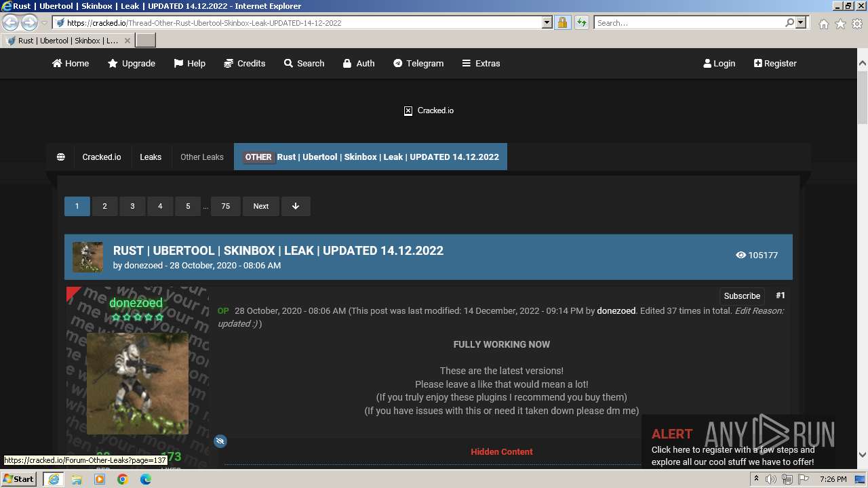Focus the browser Search box

pyautogui.click(x=688, y=22)
